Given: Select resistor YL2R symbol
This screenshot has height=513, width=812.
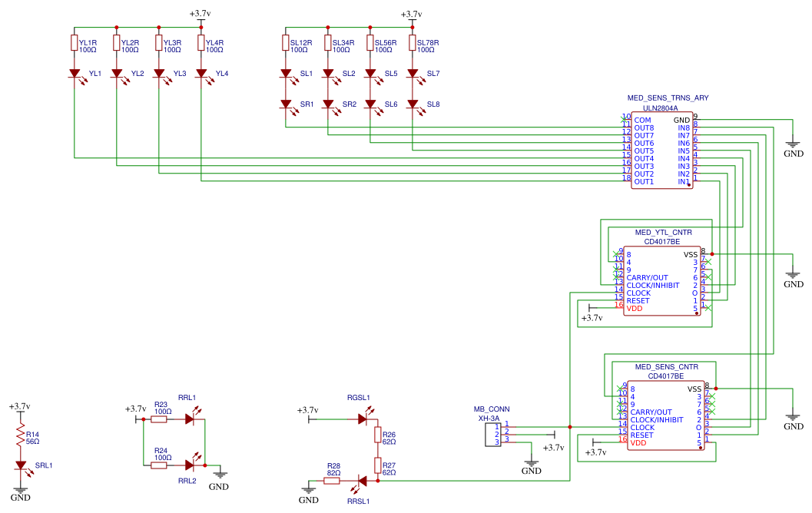Looking at the screenshot, I should [x=117, y=43].
